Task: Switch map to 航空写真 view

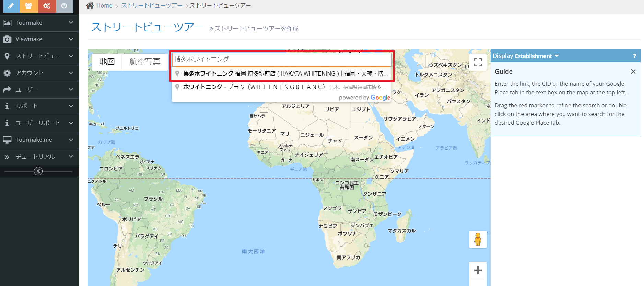Action: [145, 62]
